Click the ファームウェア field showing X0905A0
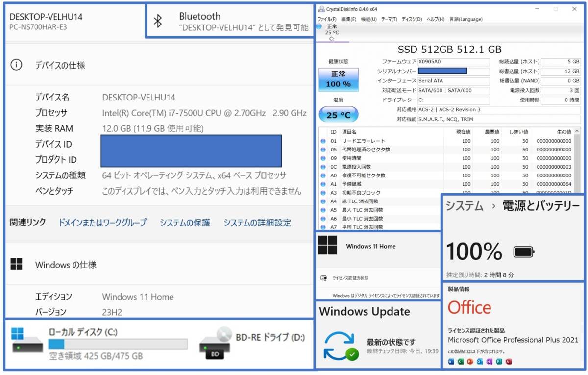This screenshot has height=375, width=588. (453, 62)
